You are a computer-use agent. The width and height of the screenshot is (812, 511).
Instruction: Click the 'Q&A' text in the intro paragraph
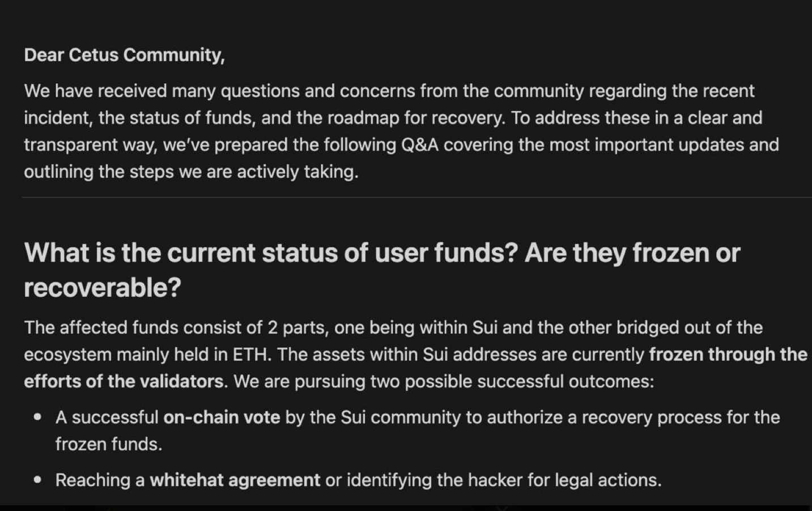click(x=420, y=145)
